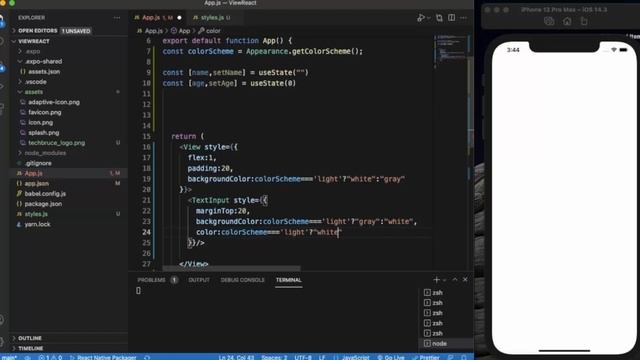Image resolution: width=640 pixels, height=360 pixels.
Task: Click the Run and Debug icon in editor toolbar
Action: point(421,18)
